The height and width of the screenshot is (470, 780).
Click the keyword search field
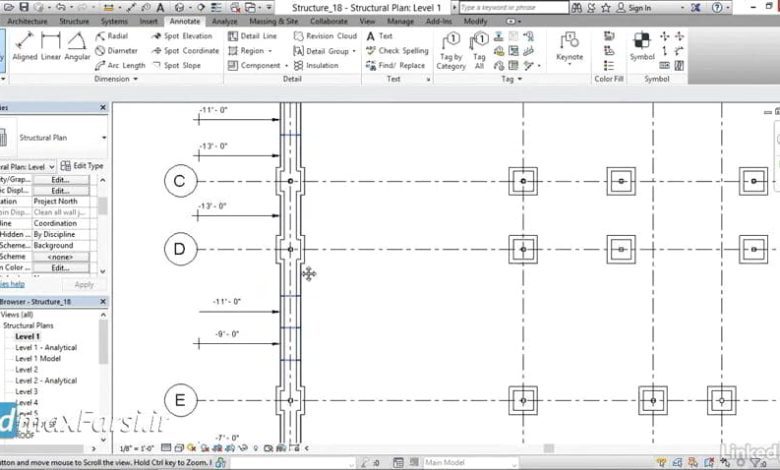[513, 7]
